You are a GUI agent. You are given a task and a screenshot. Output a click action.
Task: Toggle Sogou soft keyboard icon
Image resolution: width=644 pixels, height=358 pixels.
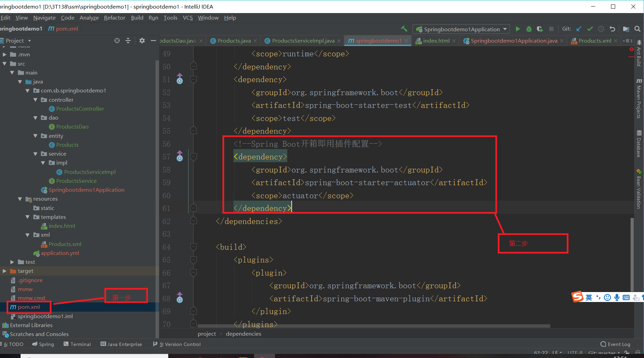click(x=626, y=298)
